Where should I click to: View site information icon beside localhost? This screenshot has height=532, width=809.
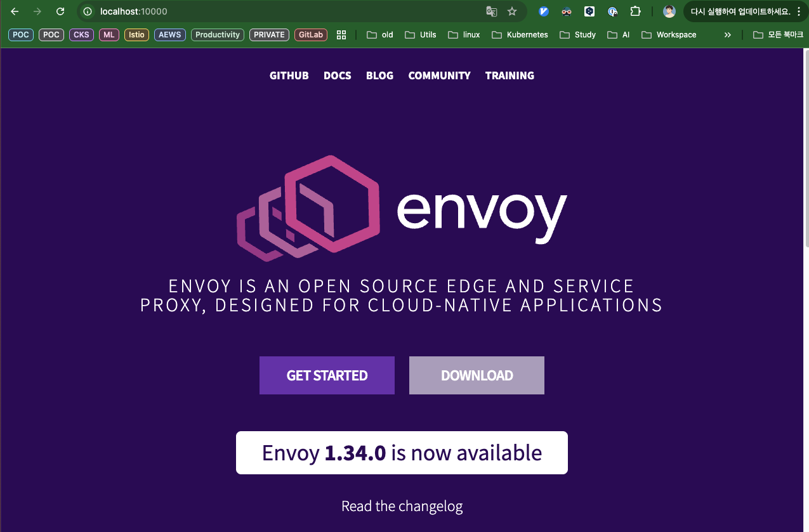tap(88, 11)
